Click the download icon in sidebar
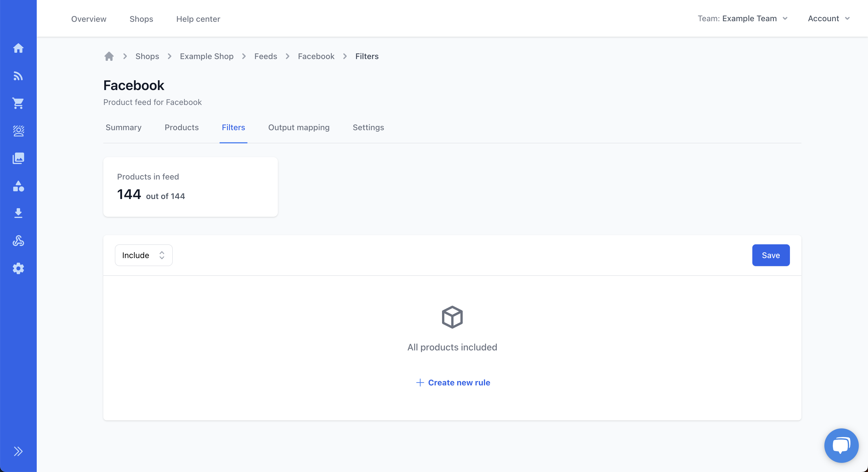 (x=19, y=213)
